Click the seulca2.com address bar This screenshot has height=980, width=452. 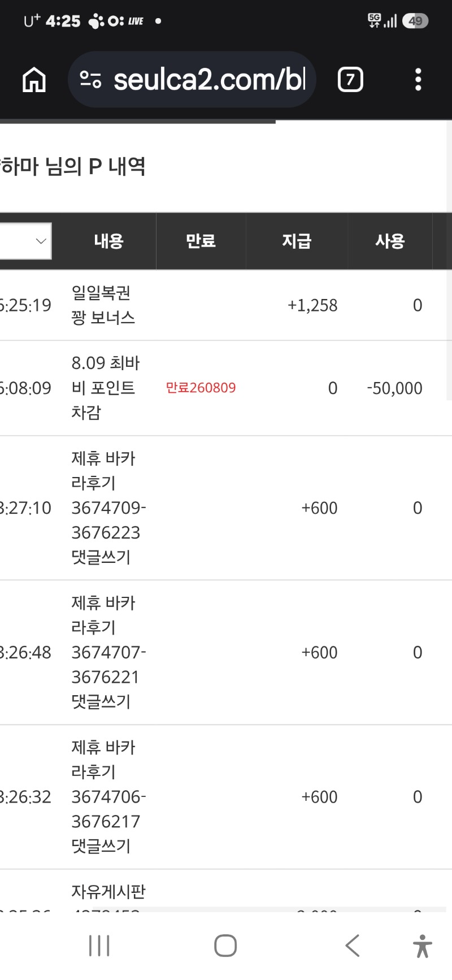tap(192, 80)
